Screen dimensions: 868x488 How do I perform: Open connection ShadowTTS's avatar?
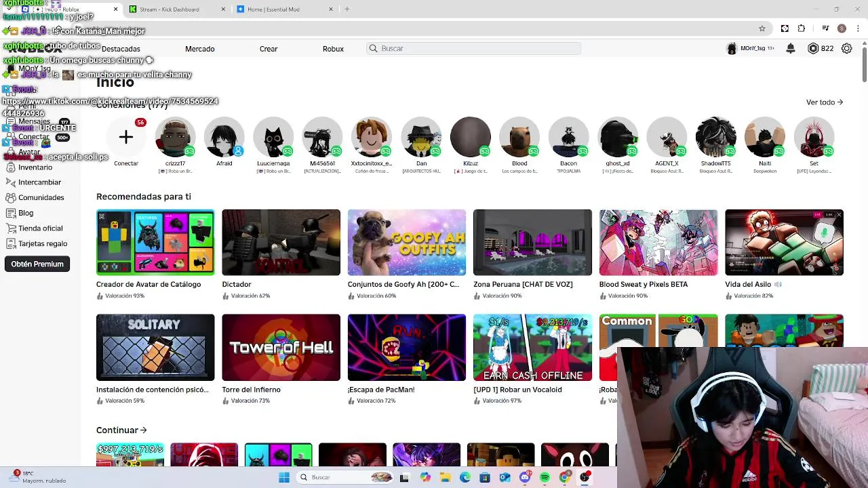pyautogui.click(x=715, y=138)
